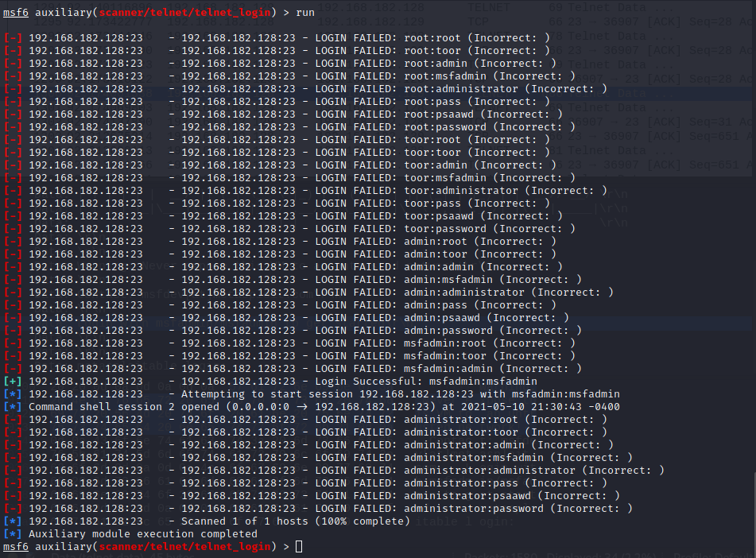Click the text "administrator:password" in failed login line

[x=474, y=509]
